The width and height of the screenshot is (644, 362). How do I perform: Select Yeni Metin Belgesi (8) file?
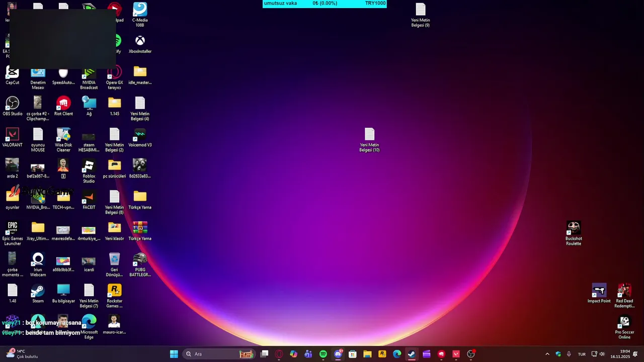pos(115,202)
